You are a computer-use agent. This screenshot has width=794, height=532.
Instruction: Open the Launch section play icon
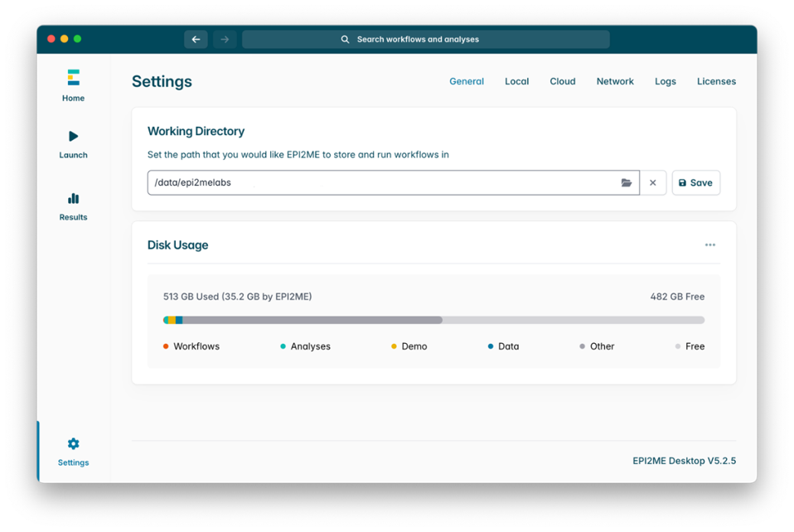(74, 136)
